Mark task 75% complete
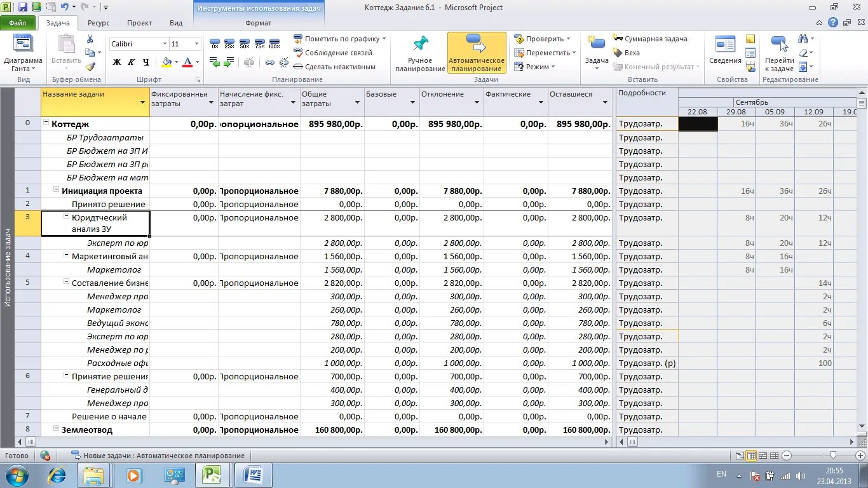868x488 pixels. tap(259, 43)
